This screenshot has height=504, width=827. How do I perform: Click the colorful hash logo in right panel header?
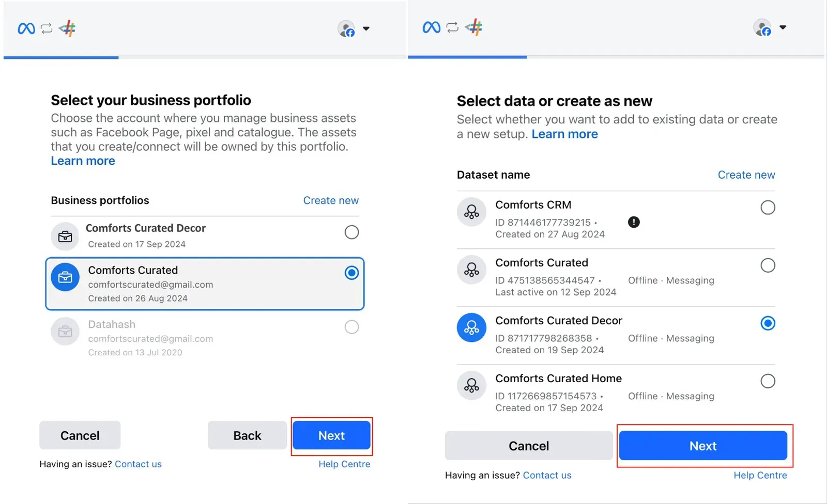[x=473, y=27]
